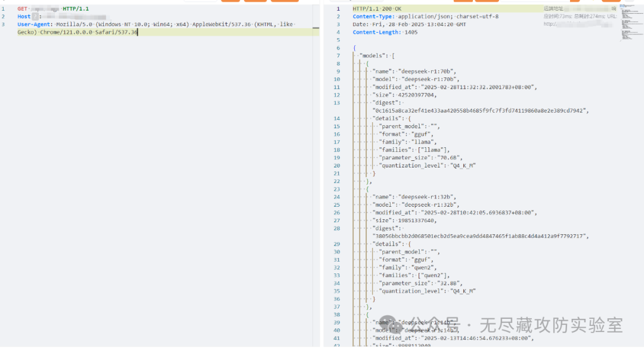Click "deepseek-r1:70b" on the model line 10
Screen dimensions: 644x351
(x=429, y=79)
